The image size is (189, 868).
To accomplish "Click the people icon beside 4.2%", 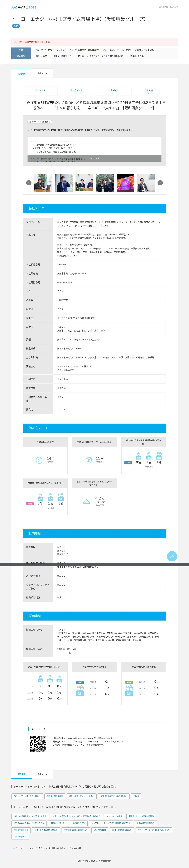I will click(87, 501).
